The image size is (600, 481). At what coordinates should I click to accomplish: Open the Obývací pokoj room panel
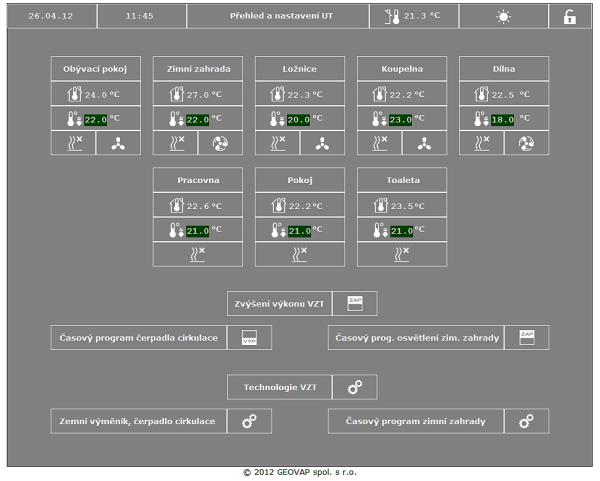pos(96,69)
